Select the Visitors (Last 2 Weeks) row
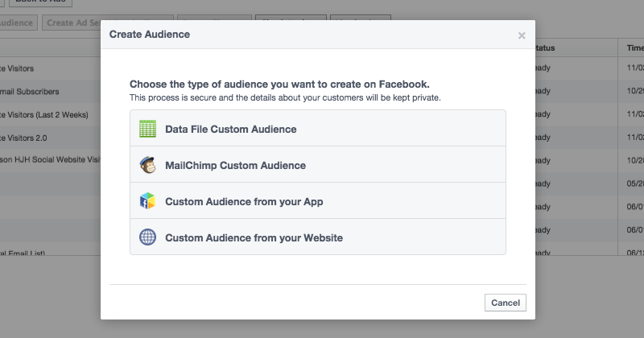The width and height of the screenshot is (644, 338). coord(48,115)
